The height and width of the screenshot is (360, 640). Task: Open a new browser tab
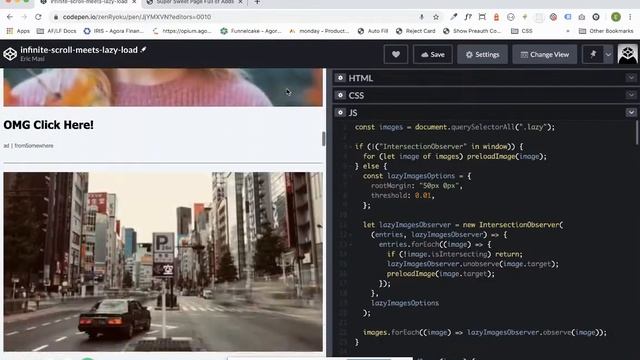257,2
